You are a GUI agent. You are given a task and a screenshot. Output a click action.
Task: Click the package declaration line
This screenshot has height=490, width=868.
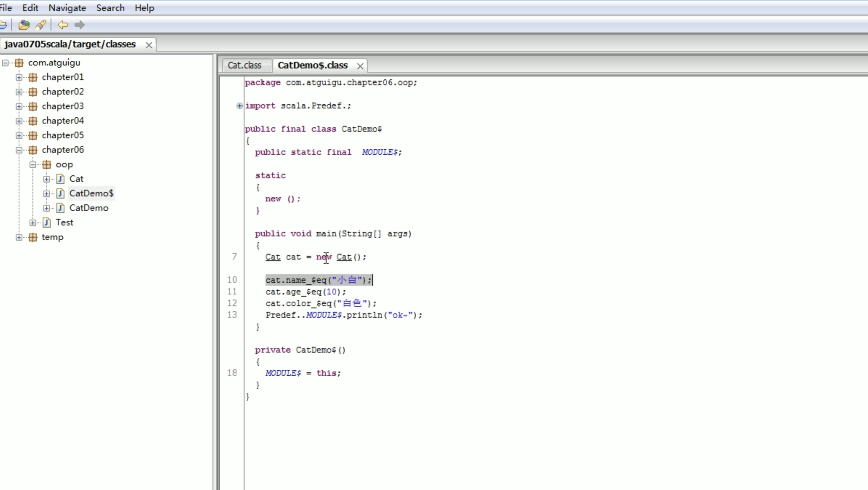click(x=331, y=83)
